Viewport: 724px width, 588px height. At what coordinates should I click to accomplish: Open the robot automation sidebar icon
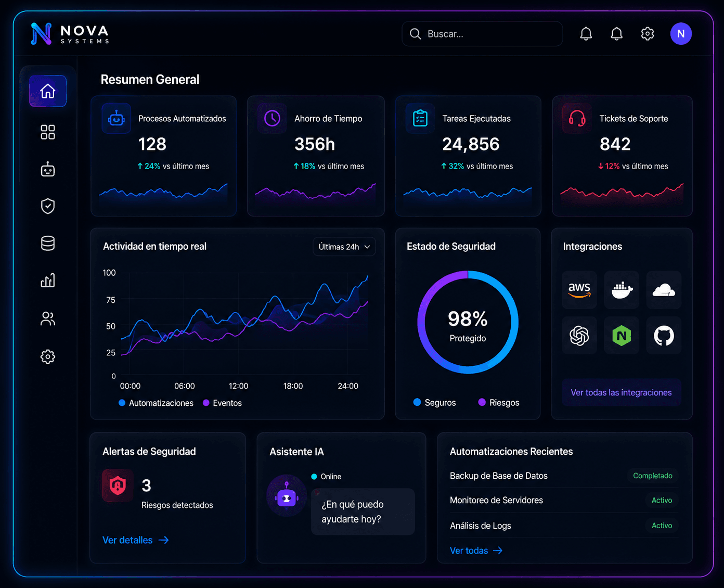tap(48, 169)
